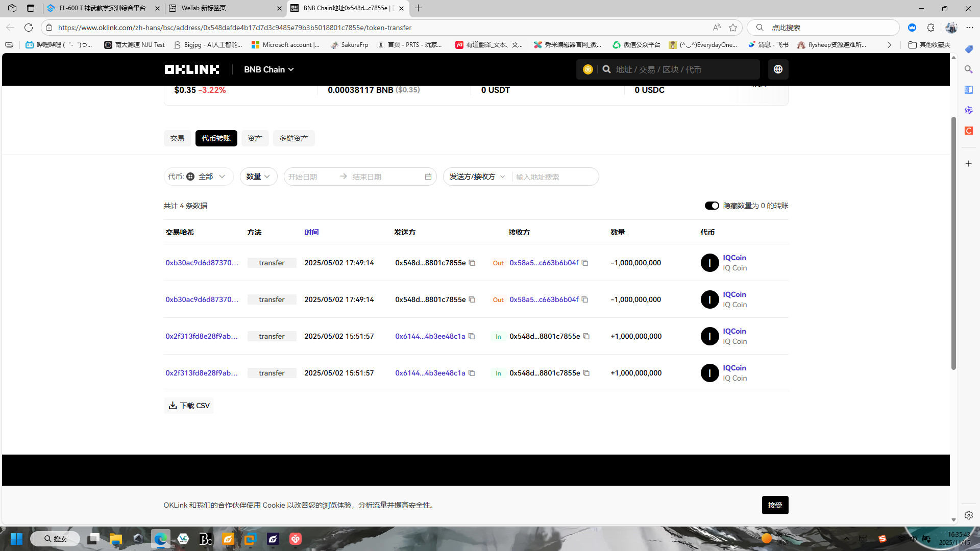
Task: Copy receiver address 0x58a5...c663b6b04f in first row
Action: (x=585, y=263)
